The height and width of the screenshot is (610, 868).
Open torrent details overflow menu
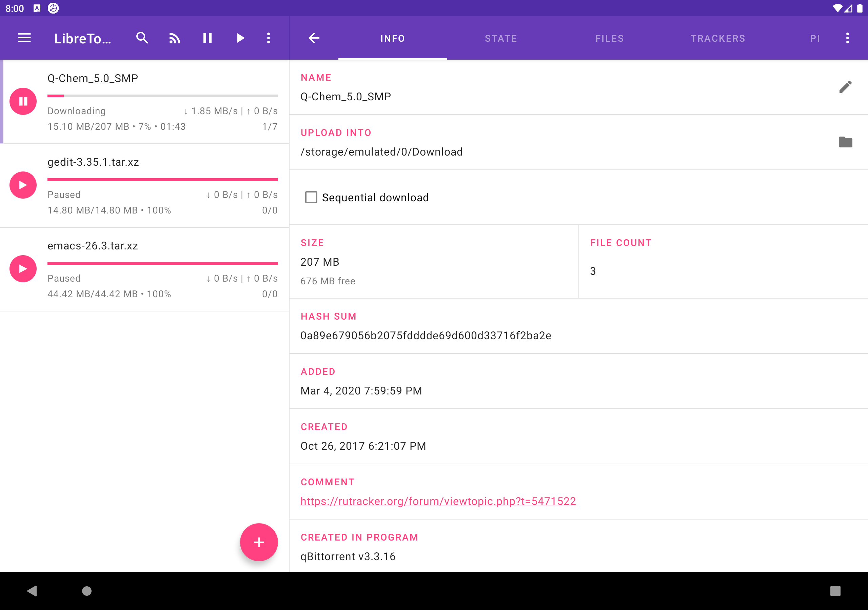tap(847, 38)
